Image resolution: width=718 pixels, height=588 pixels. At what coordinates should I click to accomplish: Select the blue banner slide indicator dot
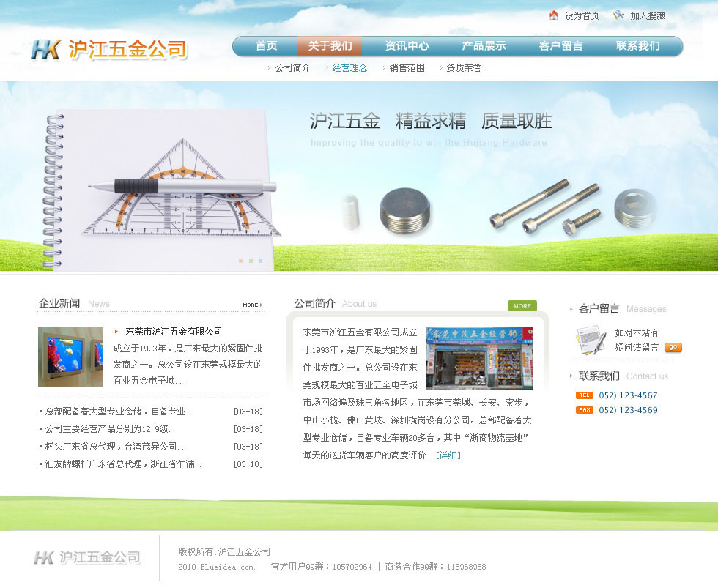(x=260, y=261)
